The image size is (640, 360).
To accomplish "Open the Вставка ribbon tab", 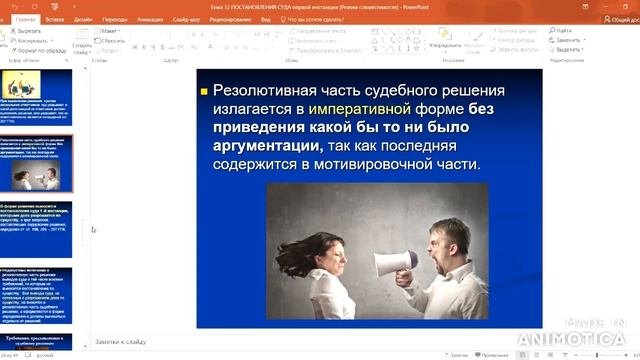I will 54,19.
